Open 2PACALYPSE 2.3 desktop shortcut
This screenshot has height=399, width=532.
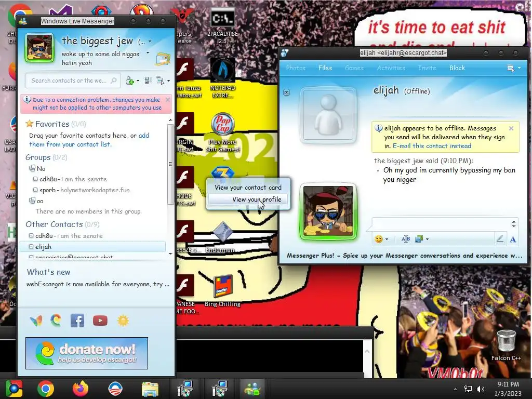click(x=222, y=26)
